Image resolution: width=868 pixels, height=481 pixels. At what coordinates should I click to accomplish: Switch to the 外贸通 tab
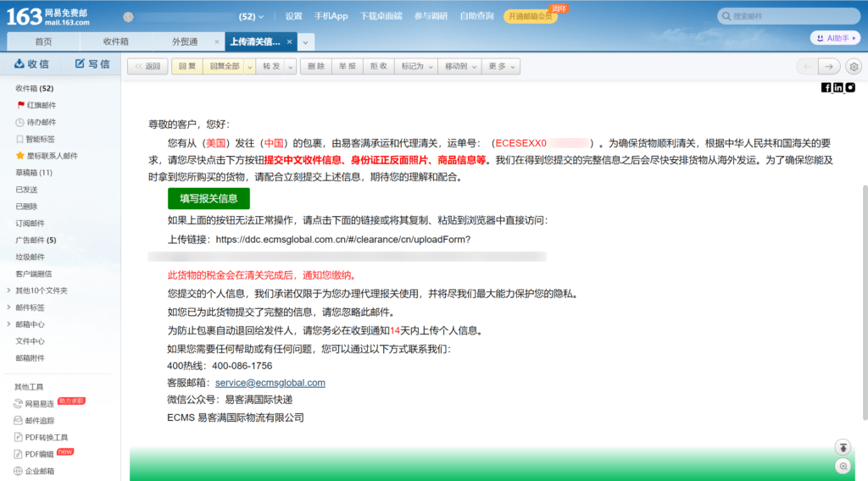[185, 41]
